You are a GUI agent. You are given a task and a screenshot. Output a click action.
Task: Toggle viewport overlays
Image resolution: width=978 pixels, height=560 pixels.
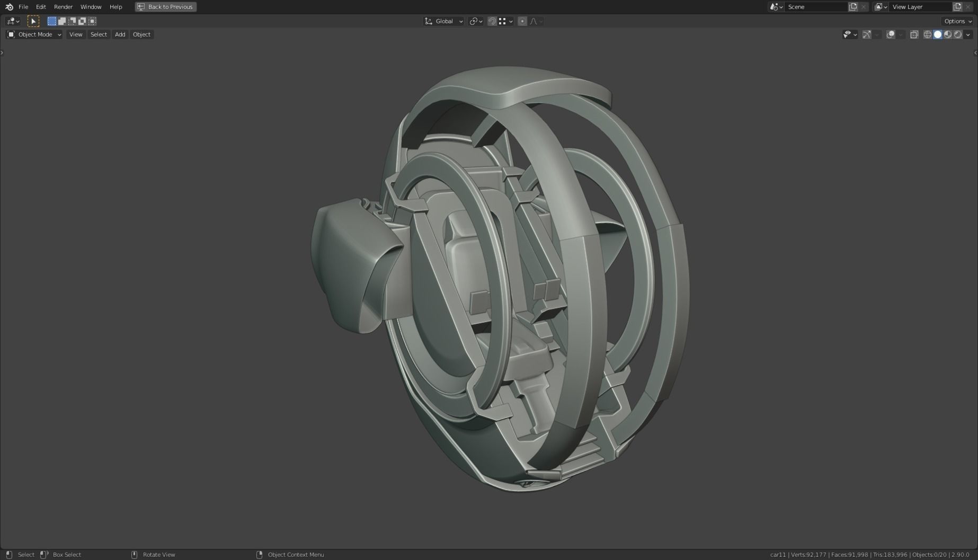891,34
